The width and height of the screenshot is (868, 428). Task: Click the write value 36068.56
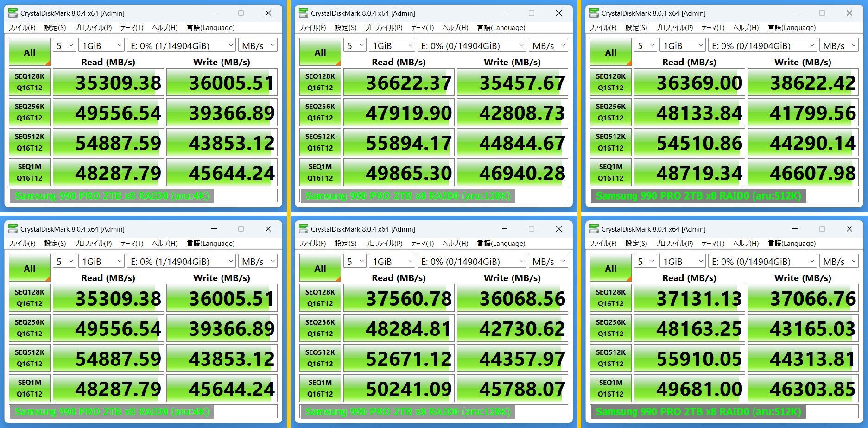point(513,298)
